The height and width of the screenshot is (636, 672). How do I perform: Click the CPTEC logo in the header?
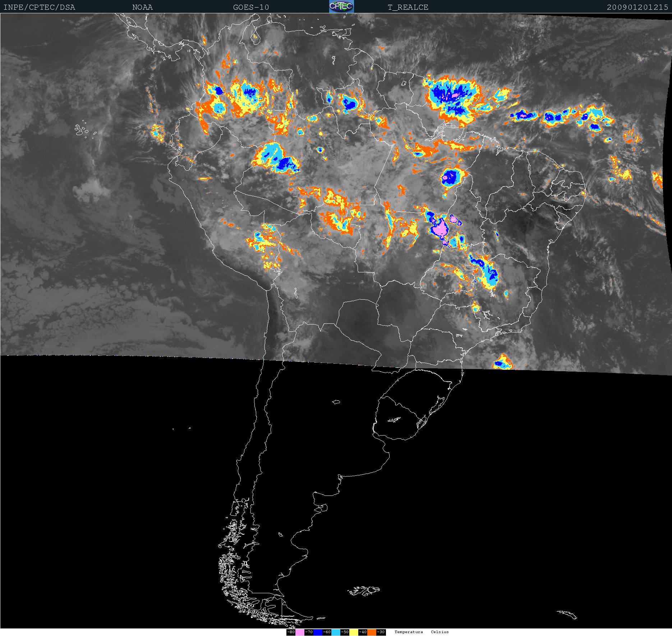click(341, 6)
